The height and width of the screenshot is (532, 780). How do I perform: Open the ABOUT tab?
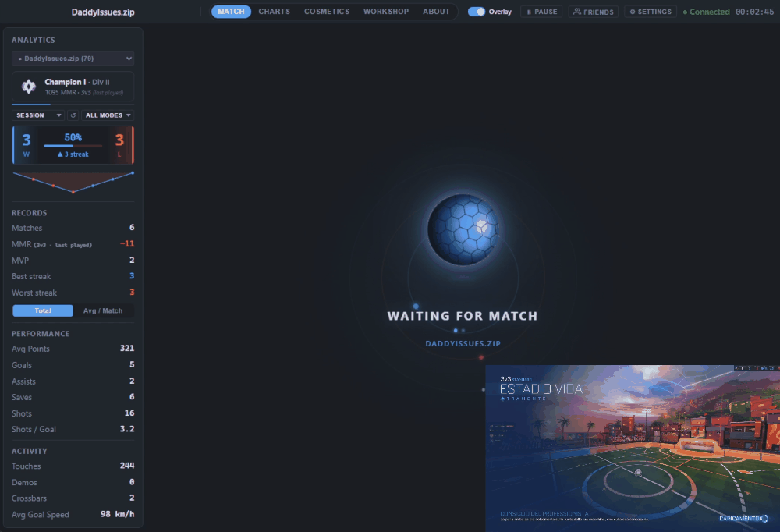tap(436, 12)
